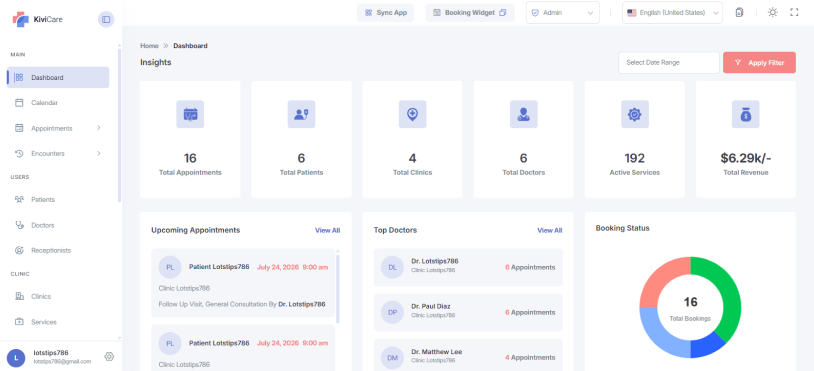Screen dimensions: 814x371
Task: Expand the Appointments submenu chevron
Action: coord(99,128)
